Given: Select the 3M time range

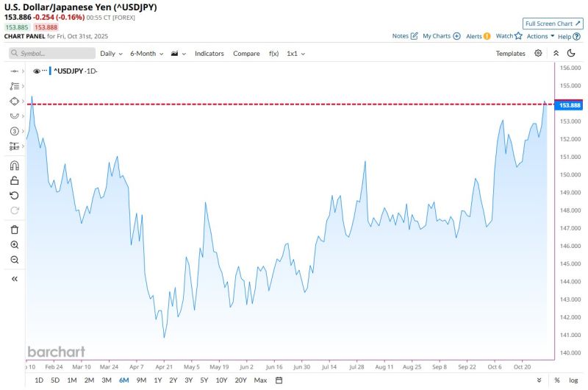Looking at the screenshot, I should click(x=107, y=380).
